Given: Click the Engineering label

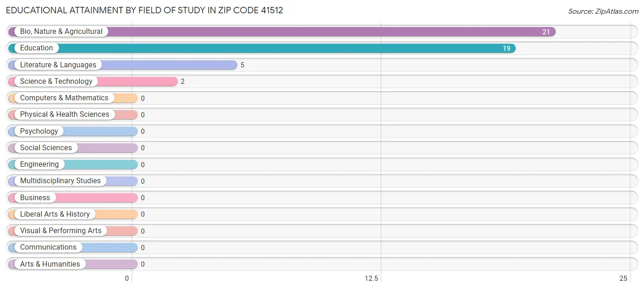Looking at the screenshot, I should (x=39, y=164).
